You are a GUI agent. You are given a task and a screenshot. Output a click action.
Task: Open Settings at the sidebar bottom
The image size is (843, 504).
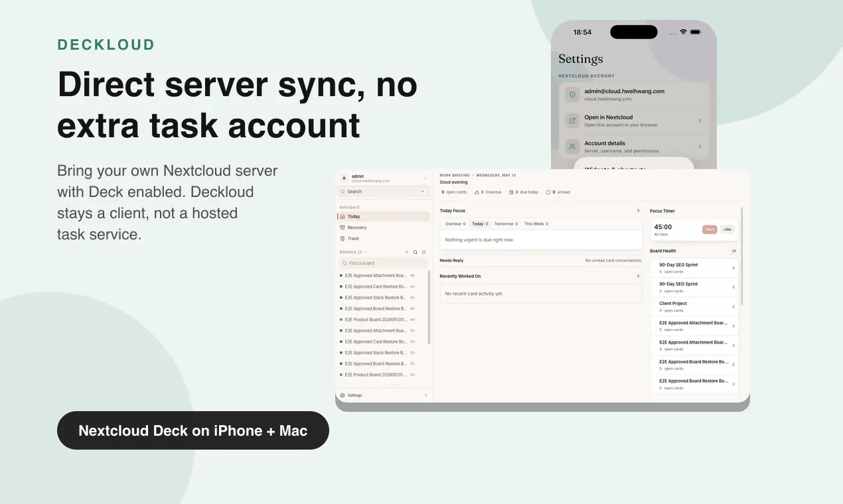(x=355, y=395)
